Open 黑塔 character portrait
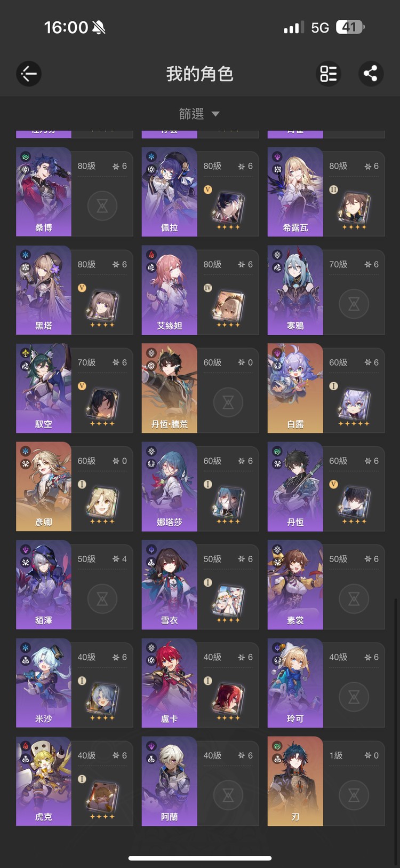Viewport: 400px width, 868px height. [x=44, y=290]
